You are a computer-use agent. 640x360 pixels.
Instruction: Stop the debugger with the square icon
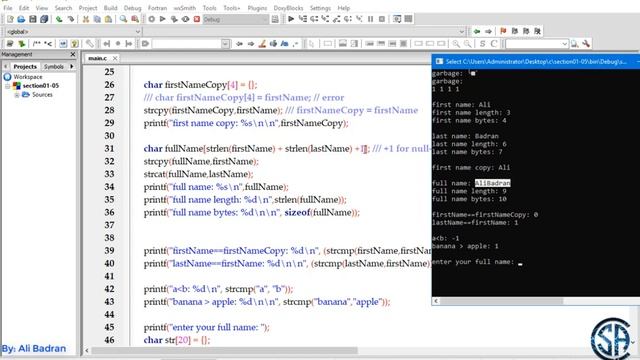pos(382,19)
